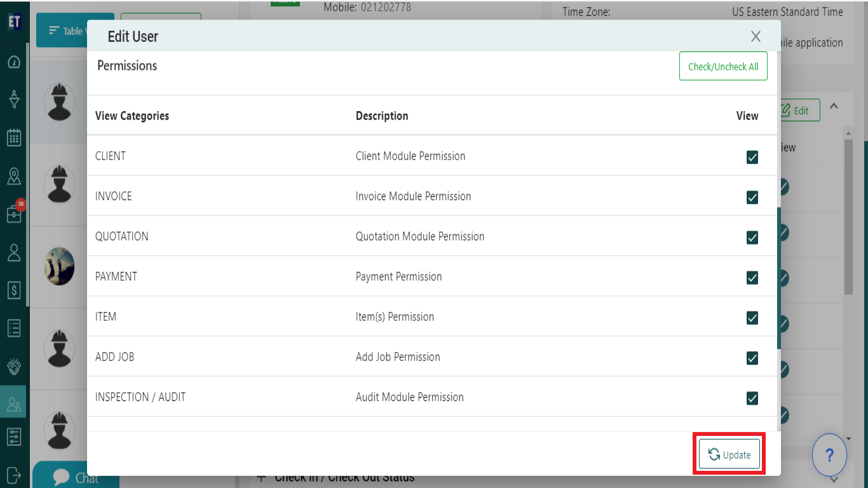The width and height of the screenshot is (868, 488).
Task: Open the handshake icon in sidebar
Action: tap(14, 367)
